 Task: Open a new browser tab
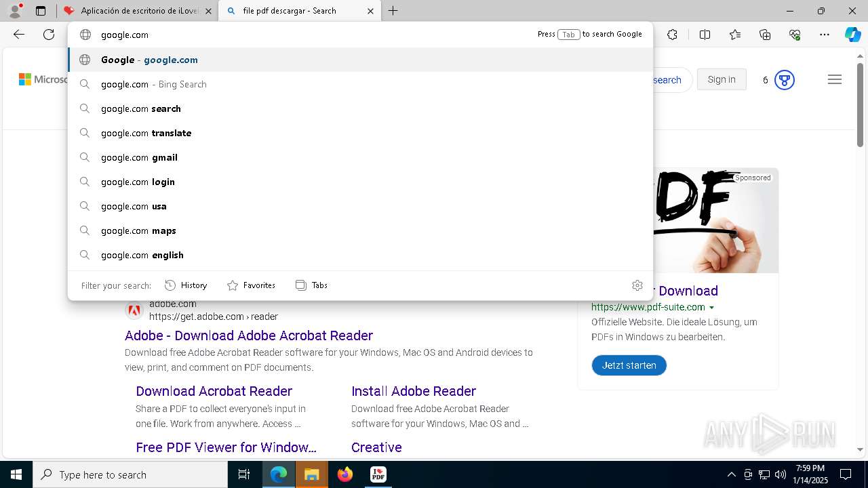coord(393,11)
